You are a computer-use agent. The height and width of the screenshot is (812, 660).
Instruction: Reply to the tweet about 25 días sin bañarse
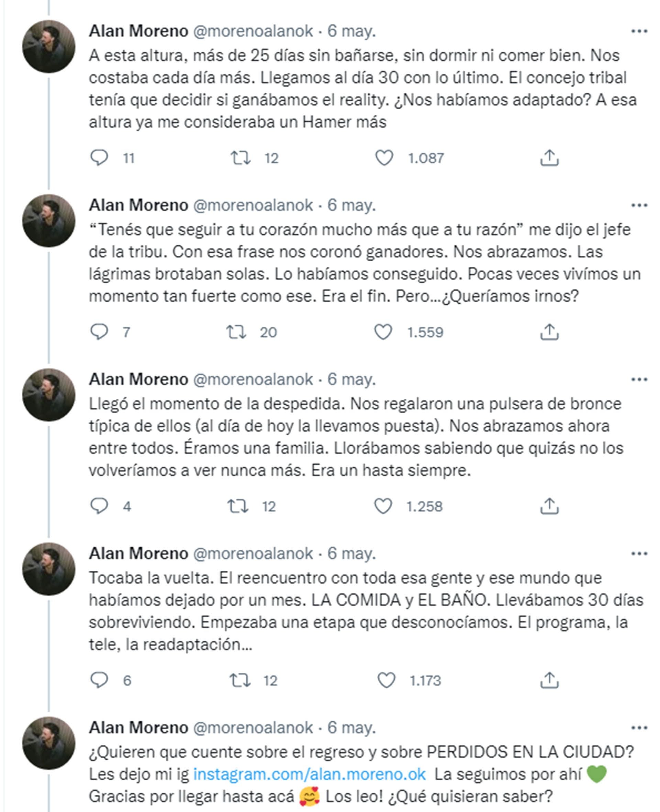point(99,158)
